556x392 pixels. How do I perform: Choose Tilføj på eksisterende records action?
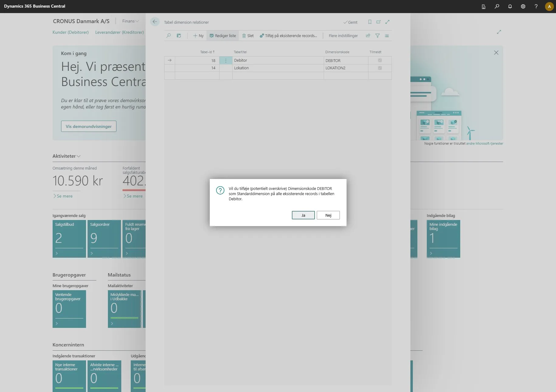(288, 36)
